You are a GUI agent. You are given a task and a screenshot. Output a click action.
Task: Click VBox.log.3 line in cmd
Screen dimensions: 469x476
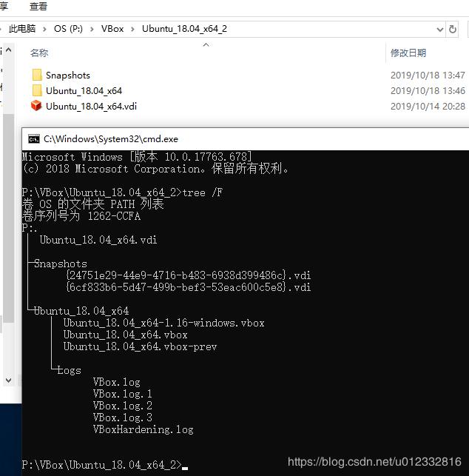(123, 418)
